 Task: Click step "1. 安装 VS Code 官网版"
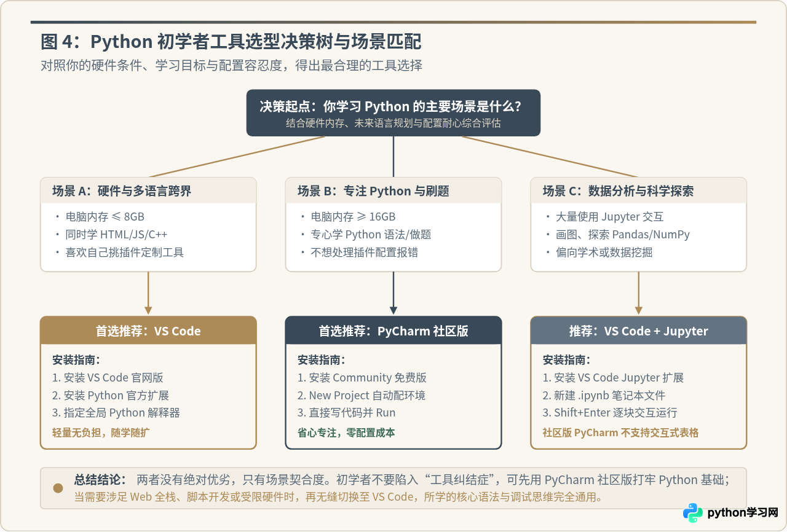[x=108, y=378]
